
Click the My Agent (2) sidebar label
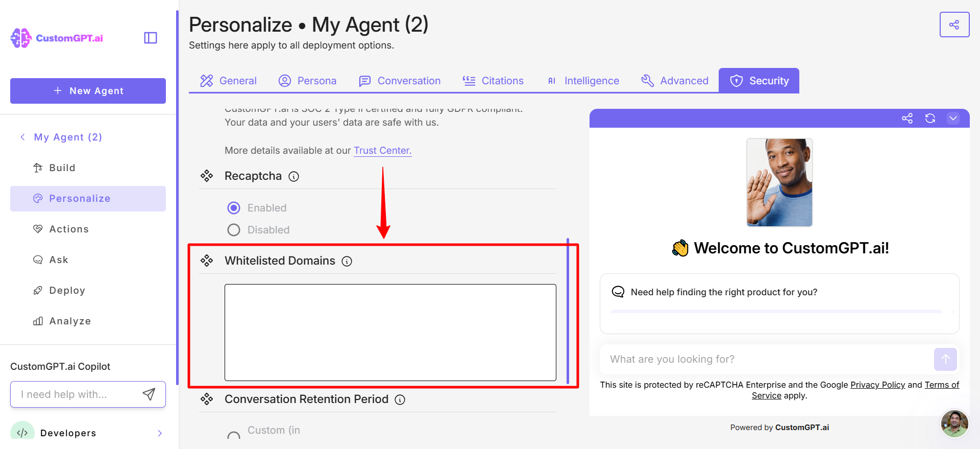coord(68,137)
